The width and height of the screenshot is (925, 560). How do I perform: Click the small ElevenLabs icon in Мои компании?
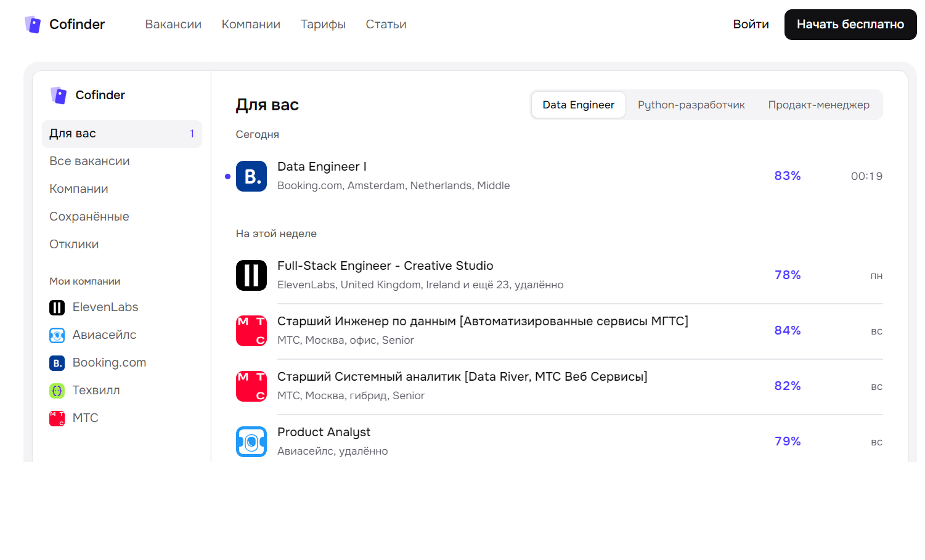pos(57,307)
